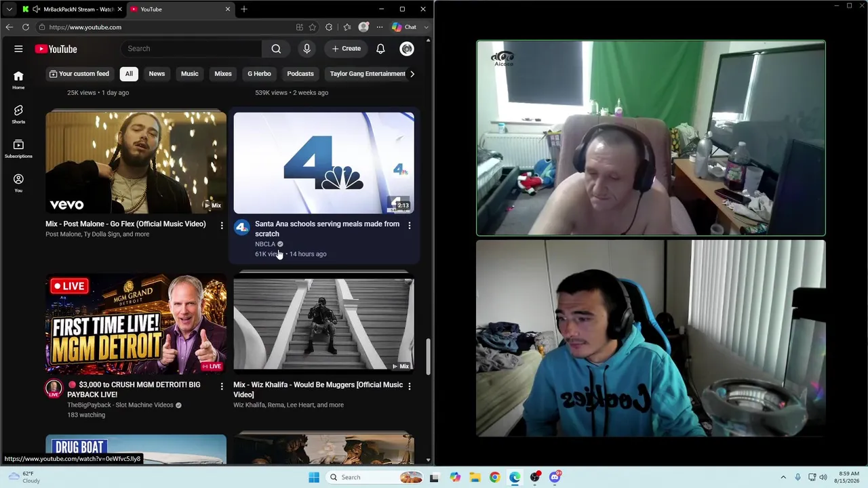This screenshot has height=488, width=868.
Task: Click the YouTube page vertical scrollbar thumb
Action: (x=428, y=357)
